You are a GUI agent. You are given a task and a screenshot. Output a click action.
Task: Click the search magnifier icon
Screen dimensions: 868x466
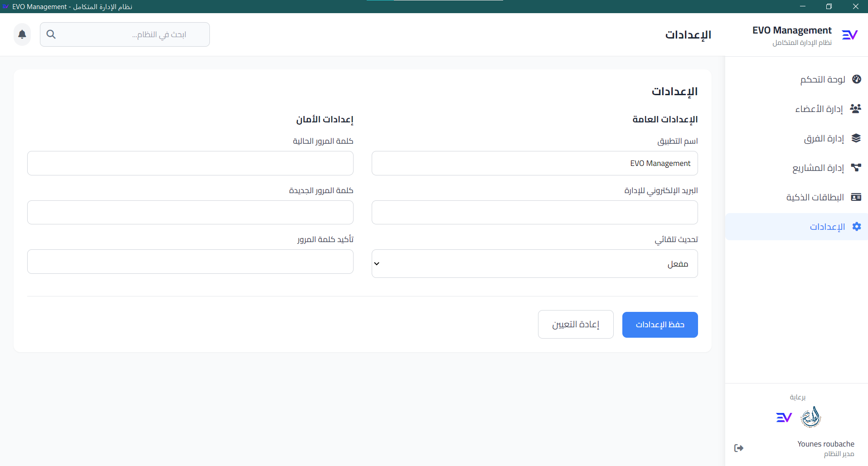(51, 34)
